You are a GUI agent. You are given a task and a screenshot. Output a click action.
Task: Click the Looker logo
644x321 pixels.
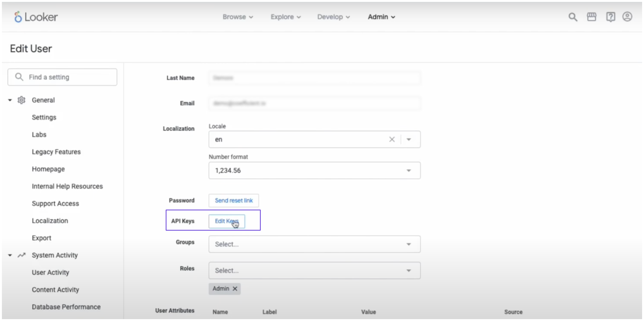[36, 17]
